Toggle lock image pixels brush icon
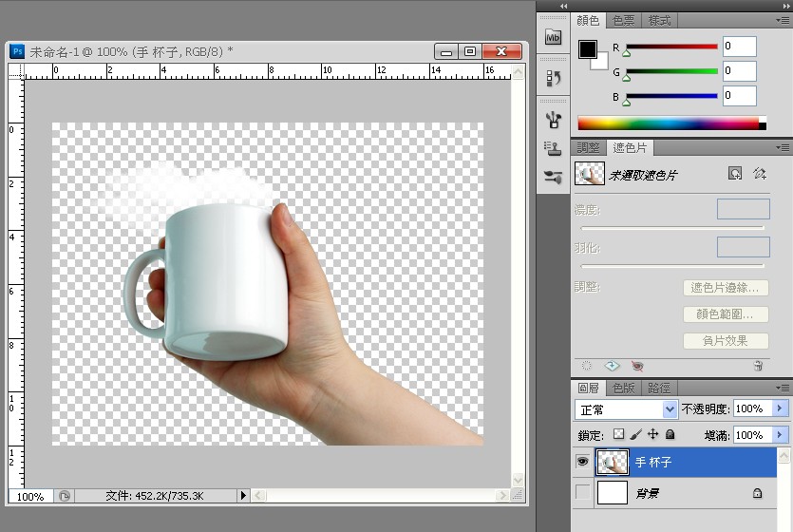The image size is (793, 532). coord(636,434)
